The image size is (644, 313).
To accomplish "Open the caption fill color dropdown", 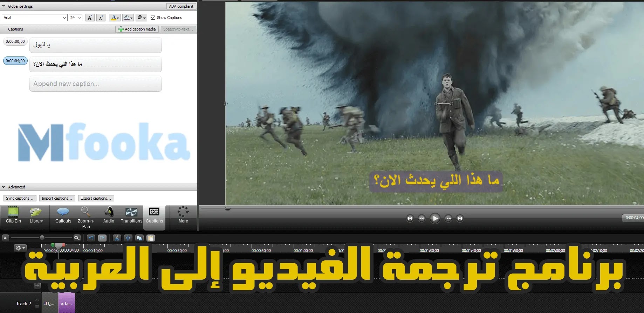I will 128,18.
